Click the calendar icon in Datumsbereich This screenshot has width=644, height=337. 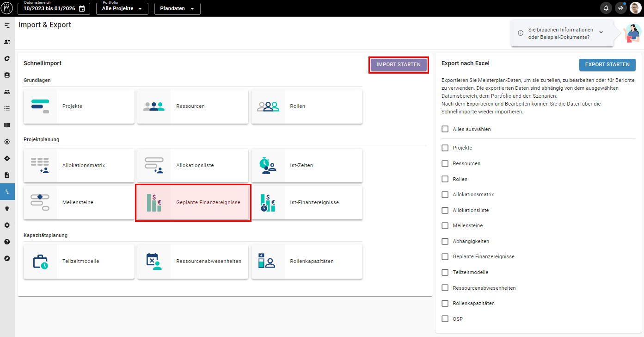[x=82, y=9]
